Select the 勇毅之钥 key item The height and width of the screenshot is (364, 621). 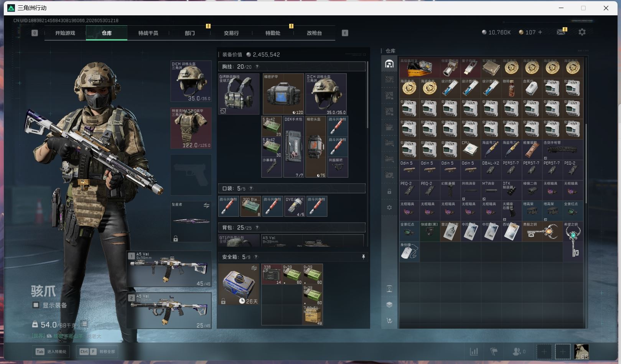[x=542, y=231]
